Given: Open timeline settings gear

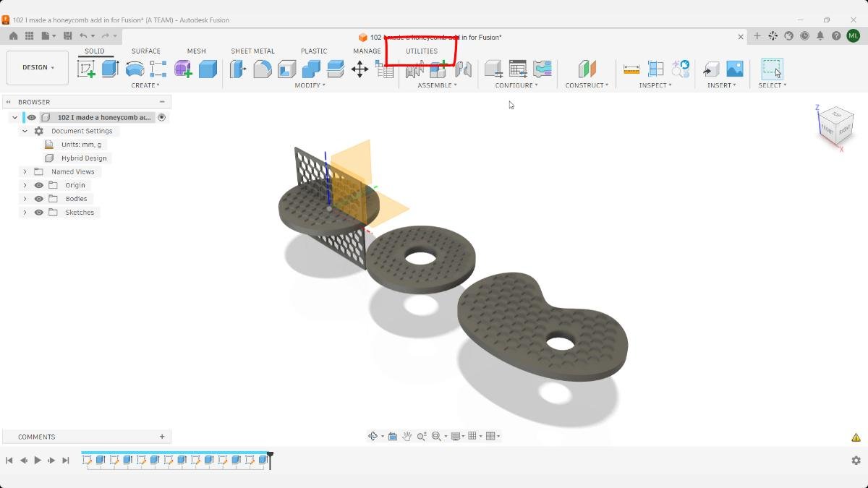Looking at the screenshot, I should point(856,461).
